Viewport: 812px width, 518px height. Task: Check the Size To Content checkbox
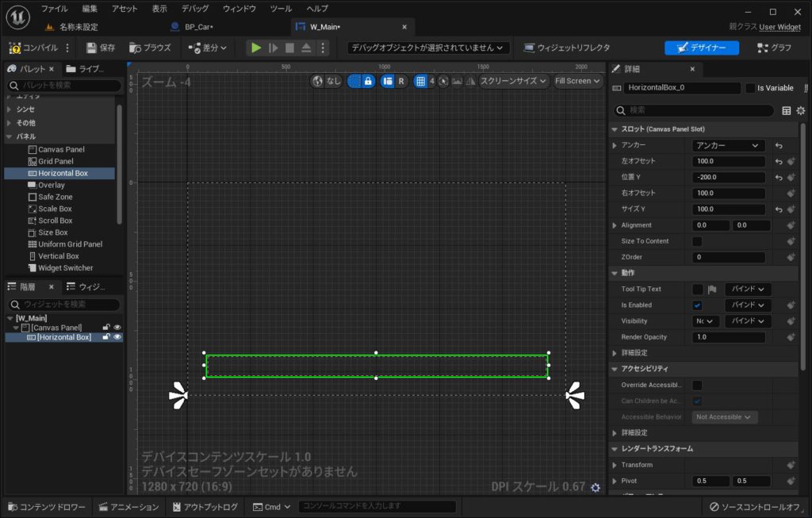coord(697,241)
